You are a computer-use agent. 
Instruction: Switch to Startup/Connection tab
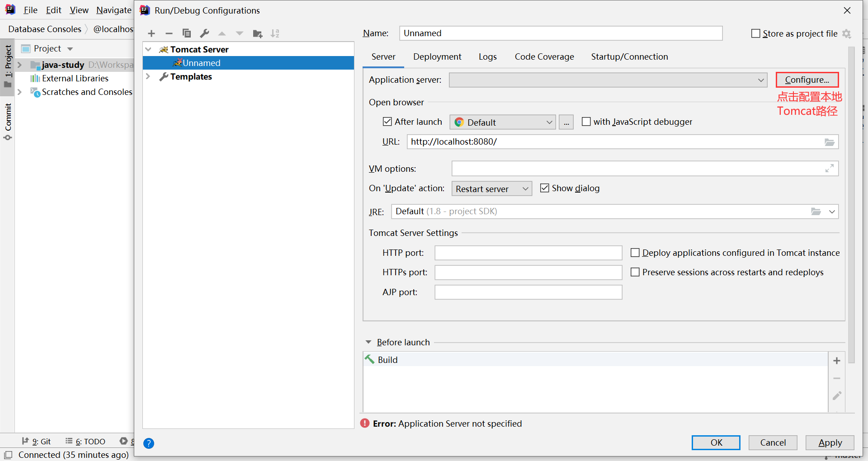(x=629, y=56)
